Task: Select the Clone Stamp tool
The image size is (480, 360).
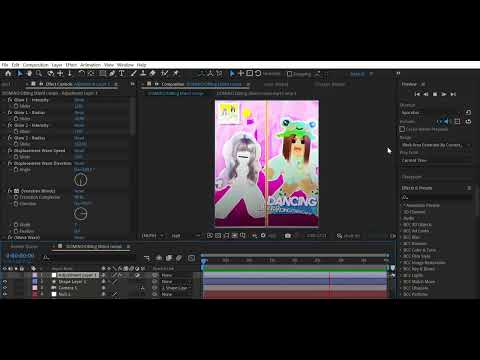Action: (143, 74)
